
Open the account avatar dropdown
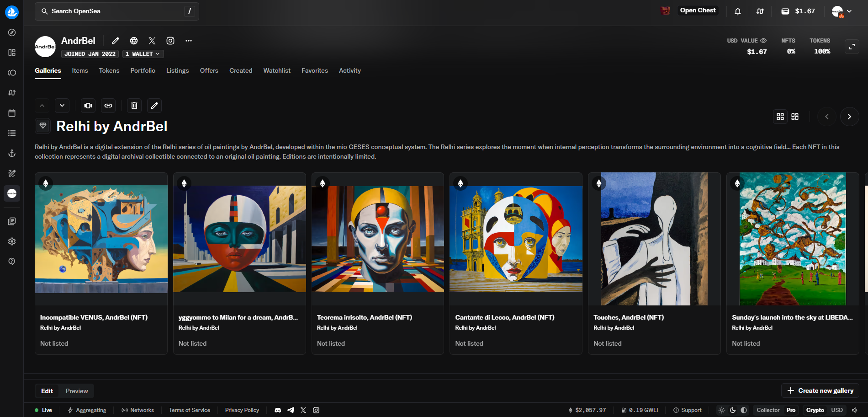842,11
